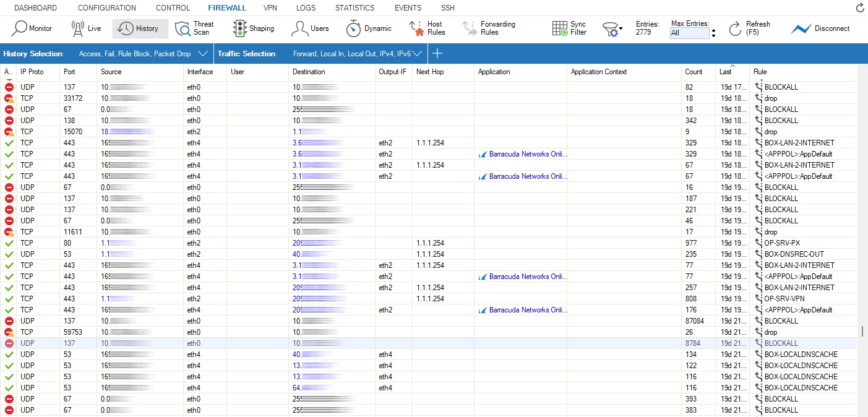Open the VPN tab

[270, 8]
